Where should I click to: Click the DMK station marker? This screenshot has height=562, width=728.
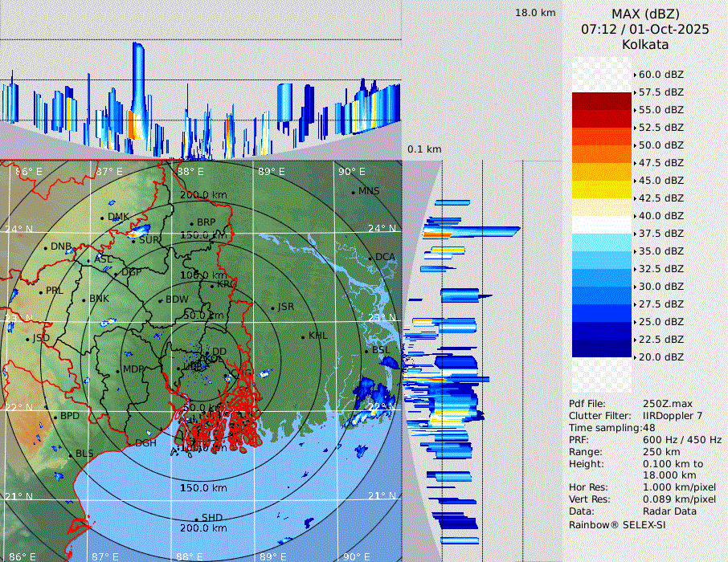tap(102, 218)
